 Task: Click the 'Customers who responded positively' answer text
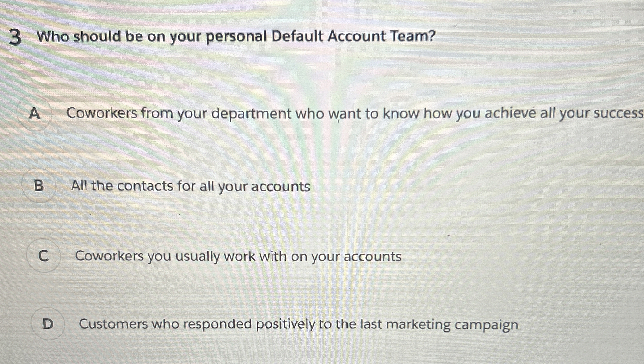298,324
